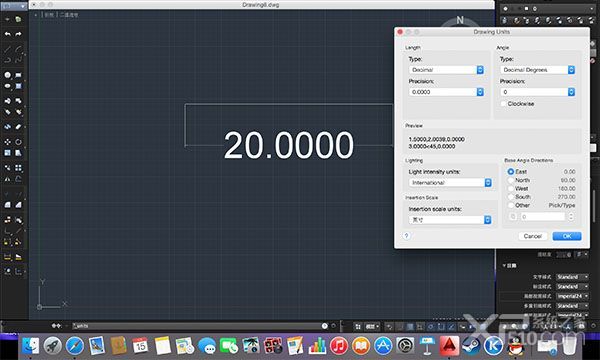Click the 270.00 value beside South

(x=566, y=197)
